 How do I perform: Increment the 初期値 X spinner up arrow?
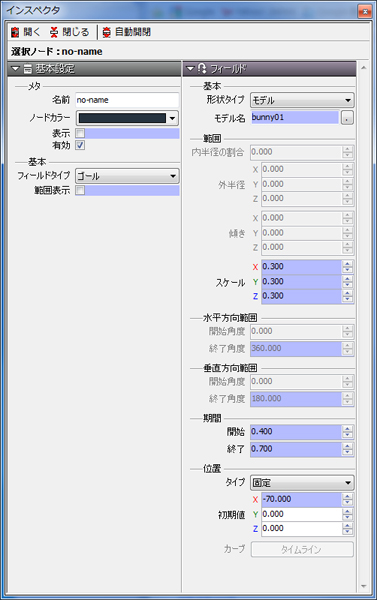point(348,496)
